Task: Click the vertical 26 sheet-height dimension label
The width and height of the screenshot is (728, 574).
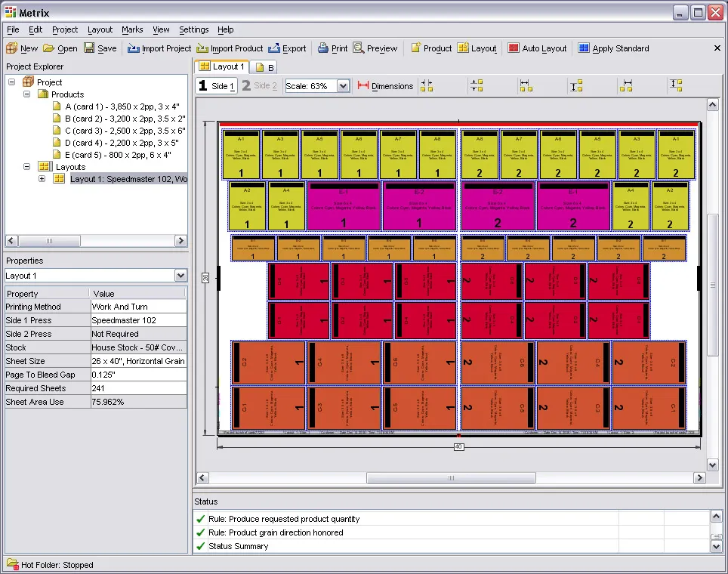Action: point(205,278)
